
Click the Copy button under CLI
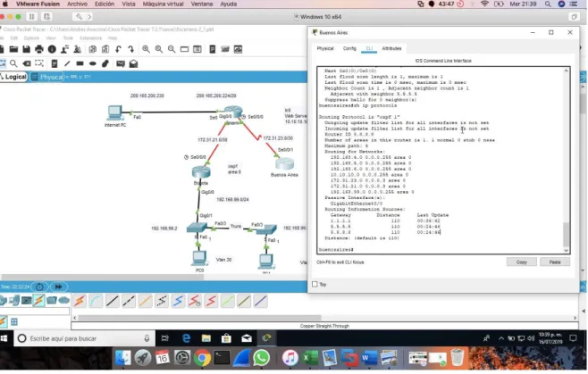522,262
